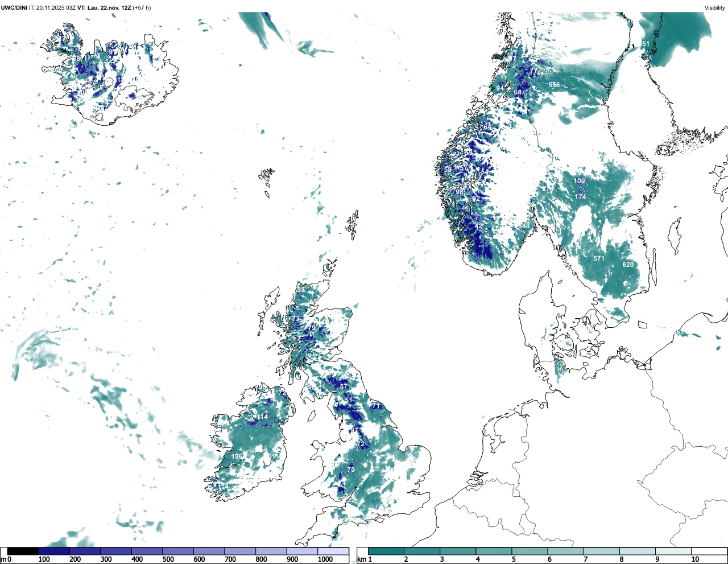Click the '174' visibility value in Sweden

tap(580, 197)
